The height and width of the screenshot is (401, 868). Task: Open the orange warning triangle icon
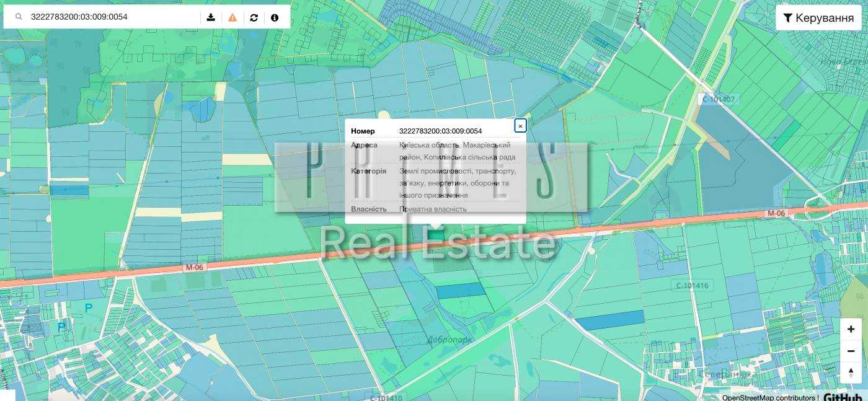[232, 17]
